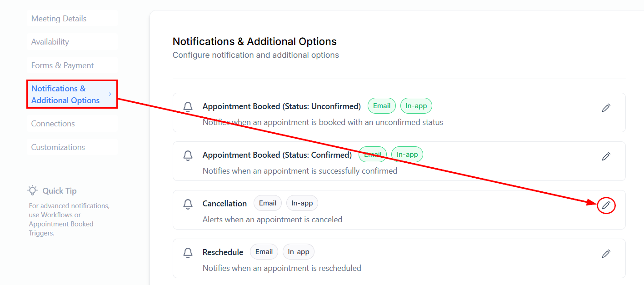Click the Unconfirmed appointment bell icon

[x=188, y=107]
